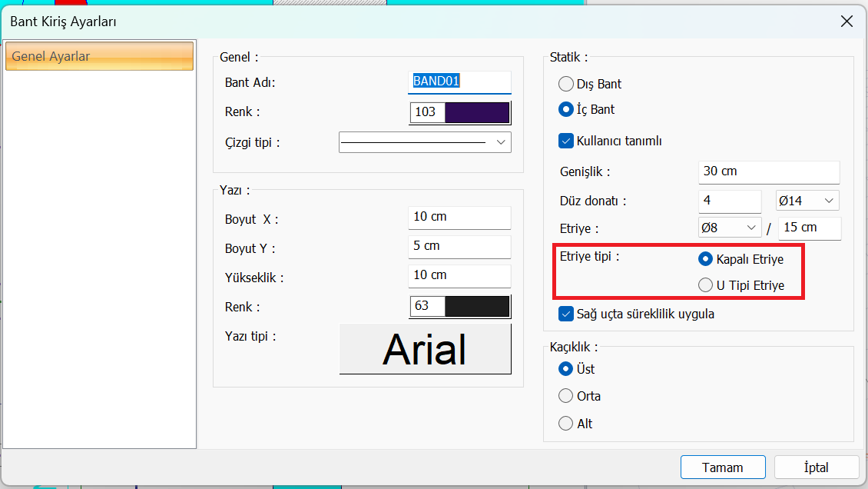Select the İç Bant radio option
Viewport: 868px width, 489px height.
pyautogui.click(x=566, y=109)
